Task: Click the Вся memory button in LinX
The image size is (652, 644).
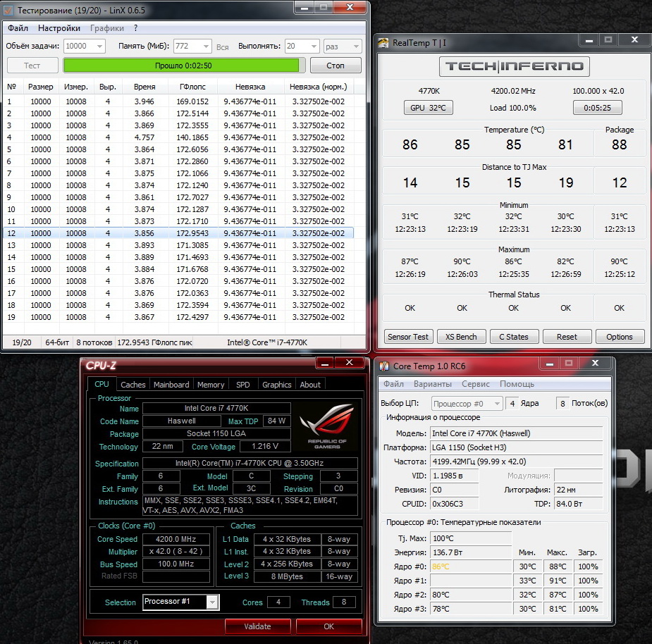Action: (223, 47)
